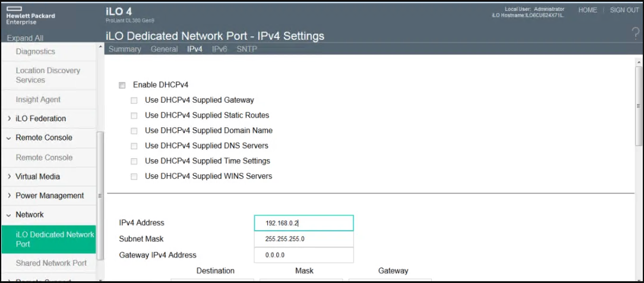The image size is (644, 283).
Task: Click the Gateway IPv4 Address field
Action: 304,255
